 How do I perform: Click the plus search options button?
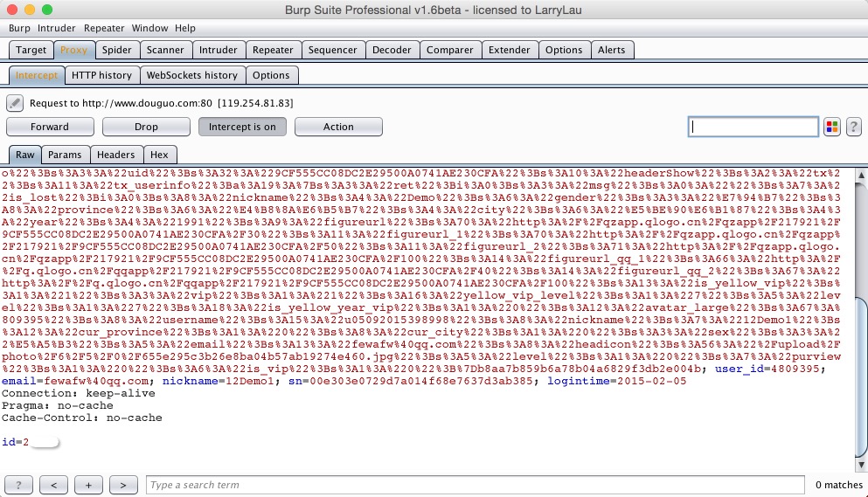tap(88, 485)
